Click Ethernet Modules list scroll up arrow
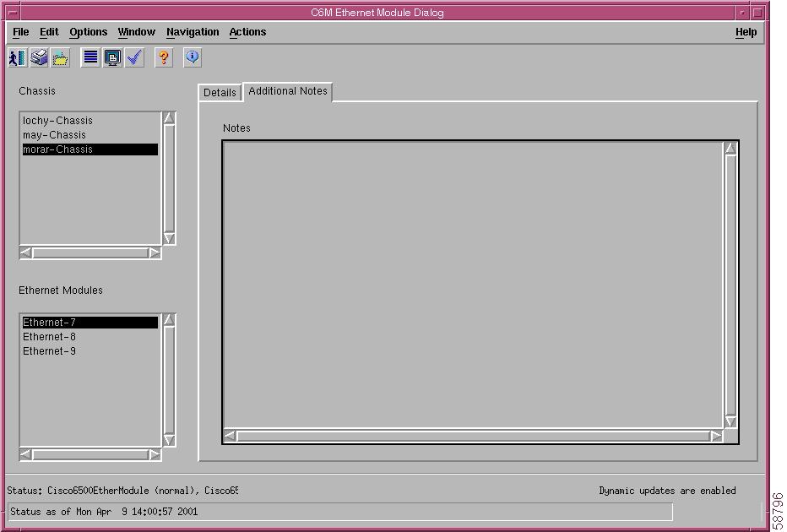 [x=169, y=320]
